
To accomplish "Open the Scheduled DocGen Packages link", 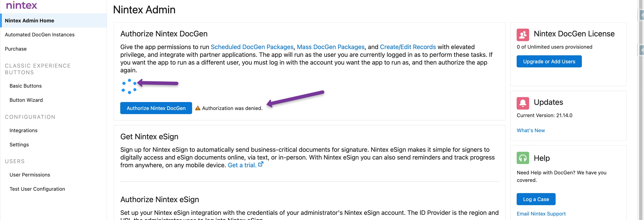I will [252, 47].
